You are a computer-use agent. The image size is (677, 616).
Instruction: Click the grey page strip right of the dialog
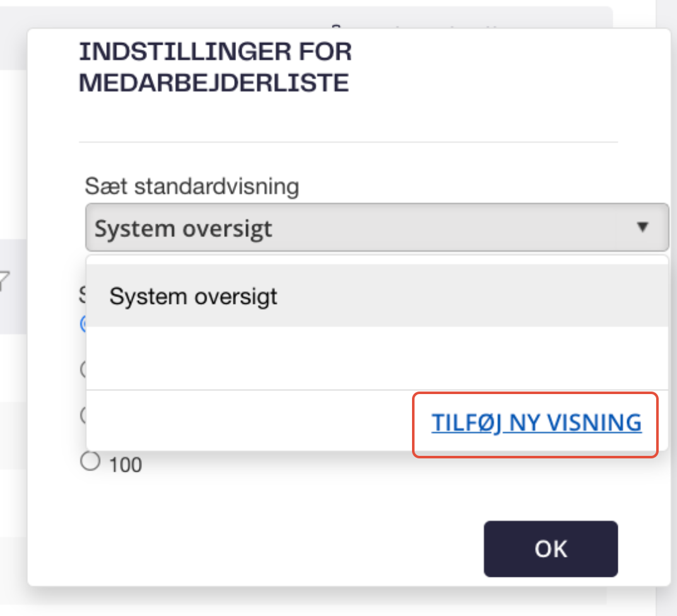(667, 302)
